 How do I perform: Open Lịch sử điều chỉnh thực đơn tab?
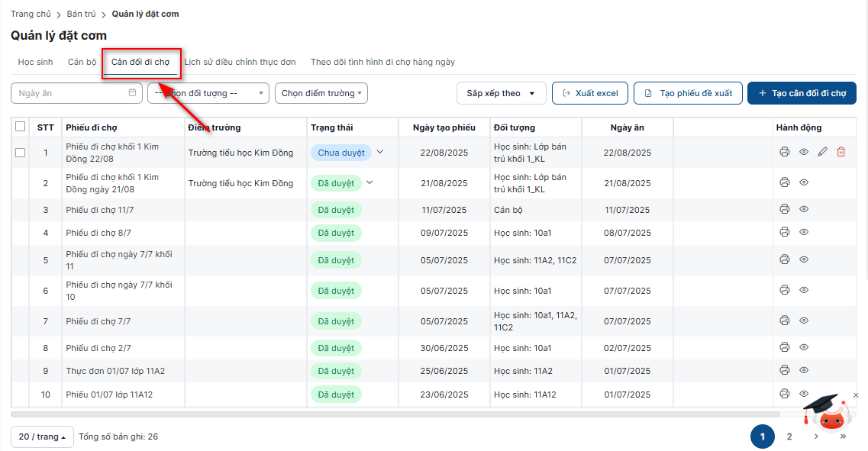tap(239, 62)
